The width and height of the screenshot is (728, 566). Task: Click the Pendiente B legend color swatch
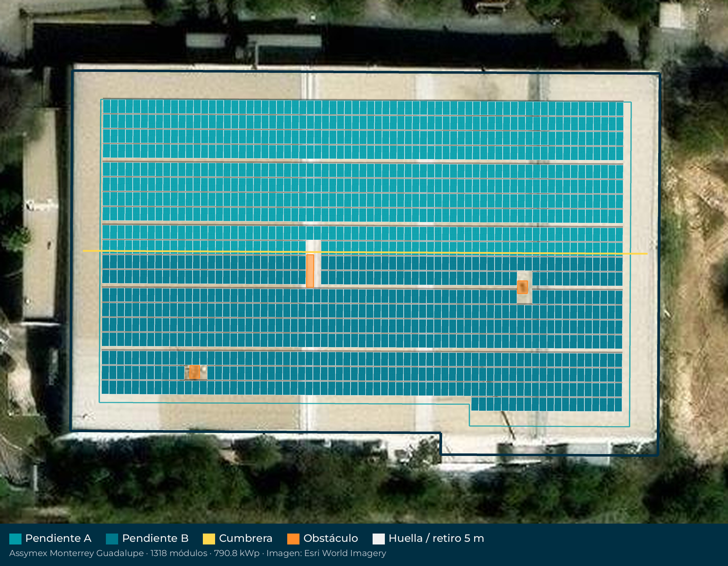(112, 539)
